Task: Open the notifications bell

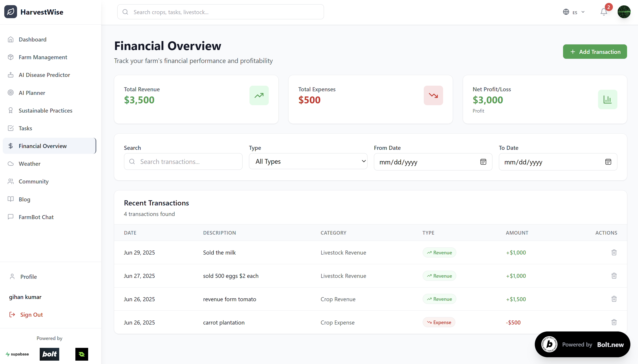Action: 604,12
